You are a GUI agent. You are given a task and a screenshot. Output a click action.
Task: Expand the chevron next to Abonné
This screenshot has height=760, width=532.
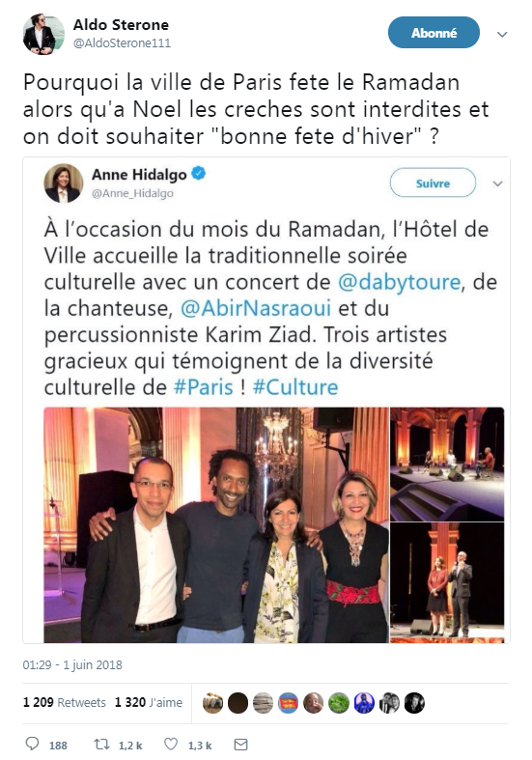502,34
